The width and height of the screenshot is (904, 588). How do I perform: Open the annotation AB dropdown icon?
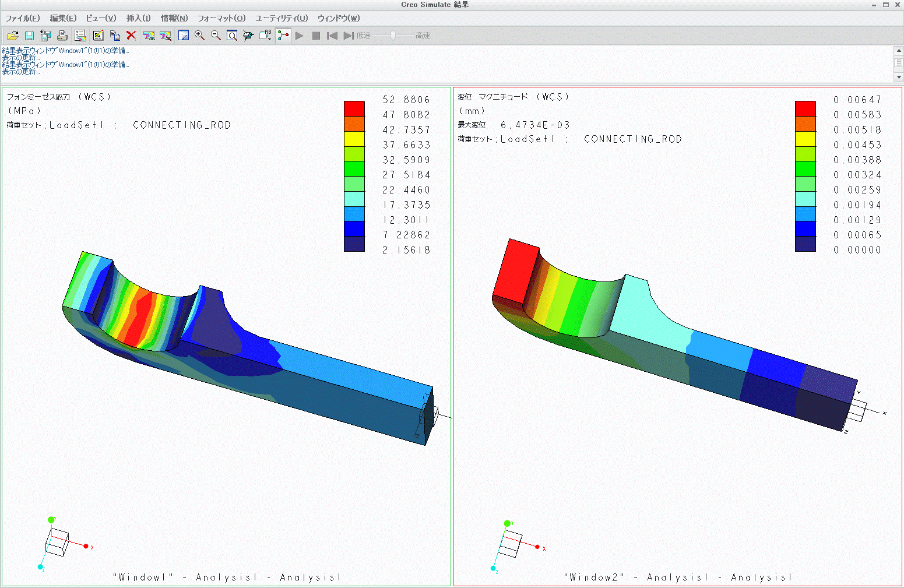point(265,36)
